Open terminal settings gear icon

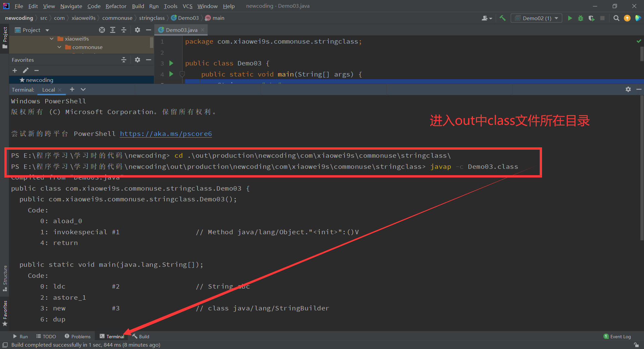628,89
